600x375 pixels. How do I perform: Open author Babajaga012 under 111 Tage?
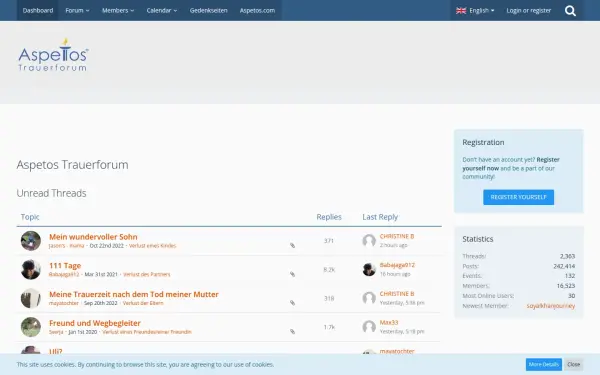pos(64,274)
